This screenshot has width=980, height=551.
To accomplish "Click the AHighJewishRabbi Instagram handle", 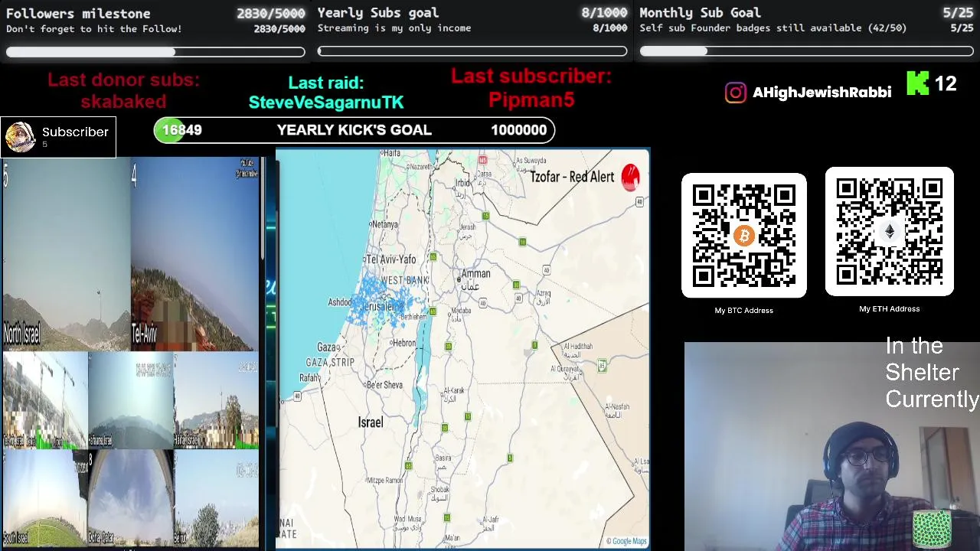I will 822,93.
